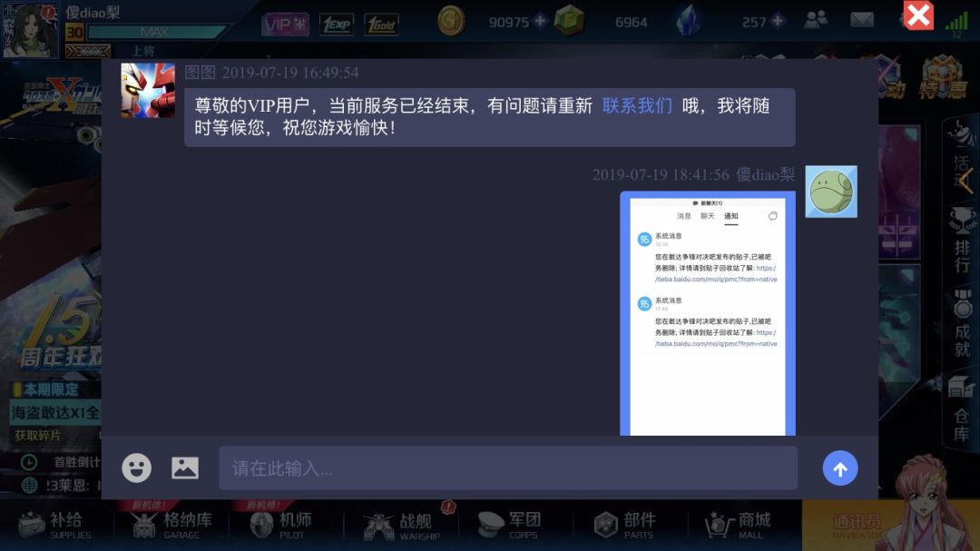Tap the gold coin currency icon
The image size is (980, 551).
click(451, 21)
